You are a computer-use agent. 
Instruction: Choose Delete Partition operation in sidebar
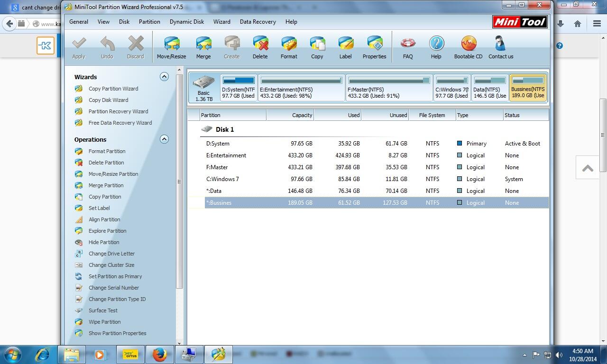[x=106, y=163]
